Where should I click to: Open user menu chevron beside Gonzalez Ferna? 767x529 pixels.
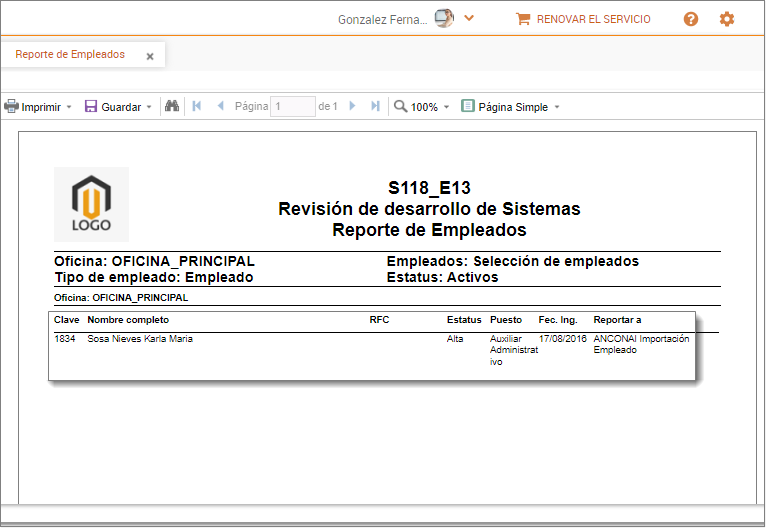point(468,18)
